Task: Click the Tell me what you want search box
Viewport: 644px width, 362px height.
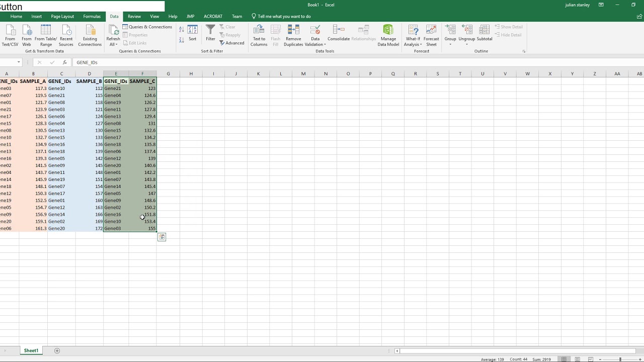Action: coord(282,16)
